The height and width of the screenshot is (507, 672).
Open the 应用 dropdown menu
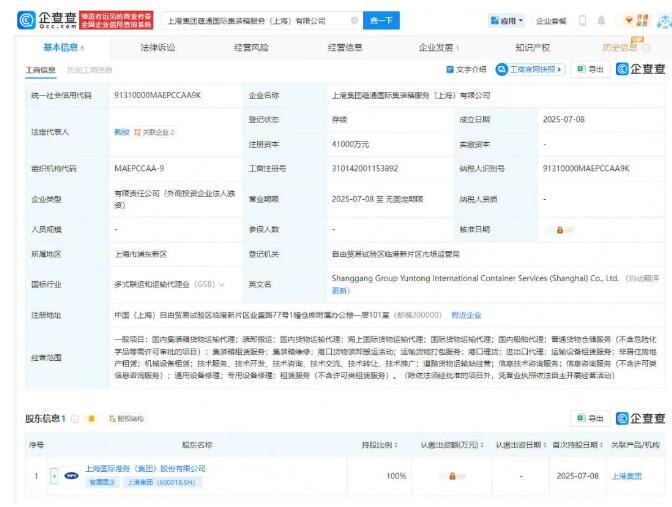click(x=507, y=21)
